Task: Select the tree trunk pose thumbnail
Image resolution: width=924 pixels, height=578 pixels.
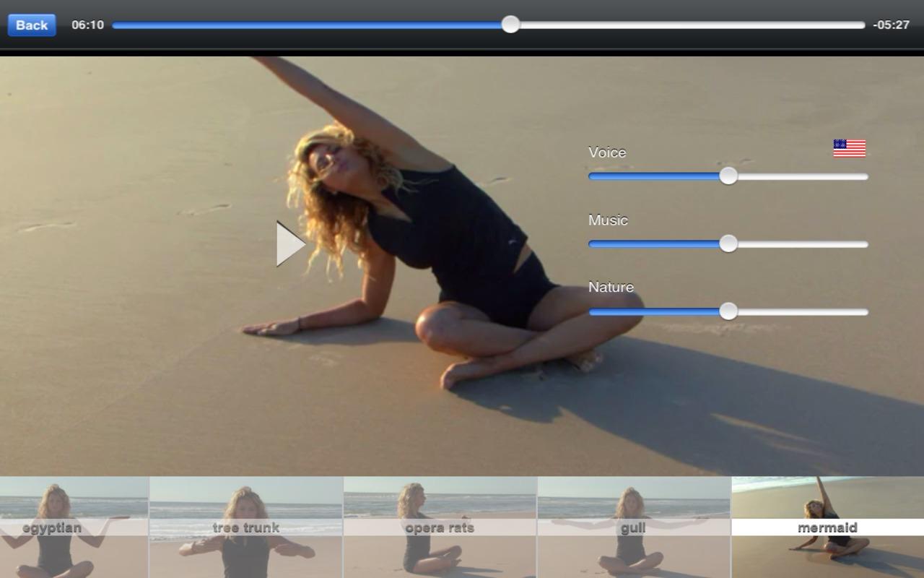Action: point(246,527)
